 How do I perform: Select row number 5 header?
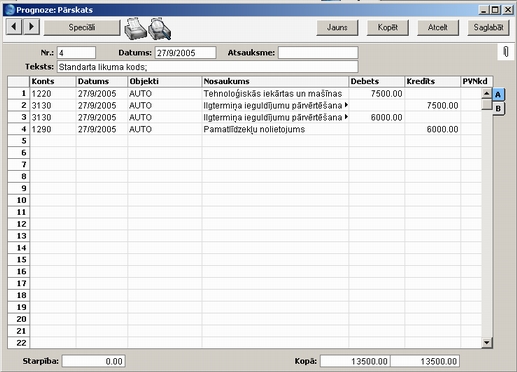(x=19, y=141)
